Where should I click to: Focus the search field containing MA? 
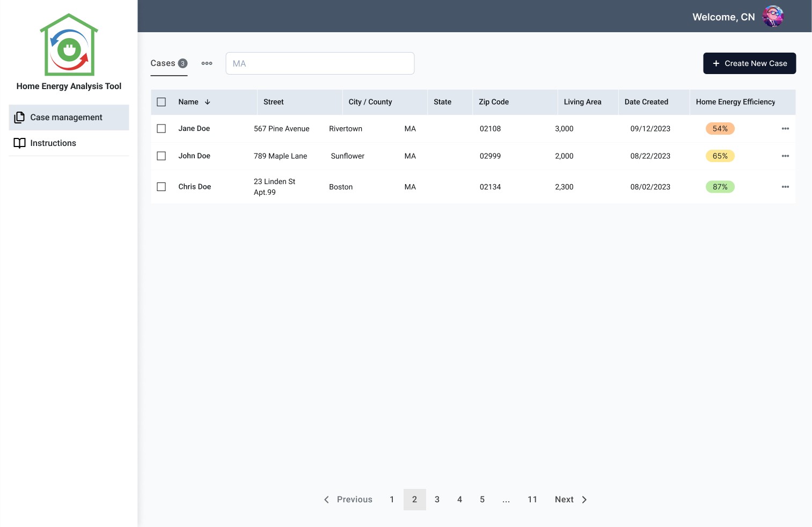pyautogui.click(x=320, y=63)
